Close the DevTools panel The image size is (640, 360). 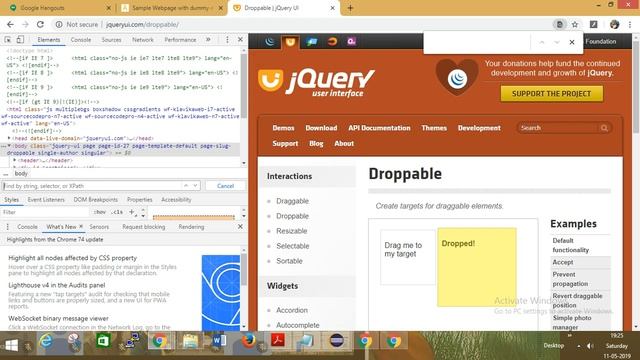240,39
